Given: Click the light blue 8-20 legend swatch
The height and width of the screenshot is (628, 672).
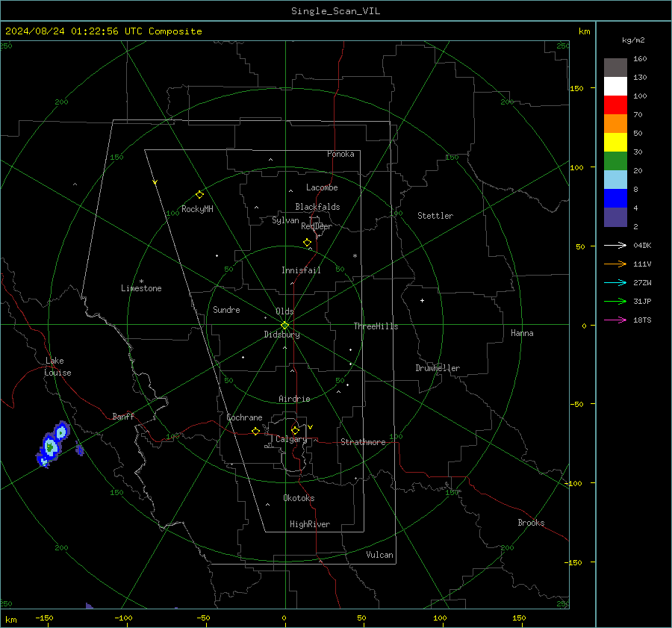Looking at the screenshot, I should [x=615, y=180].
